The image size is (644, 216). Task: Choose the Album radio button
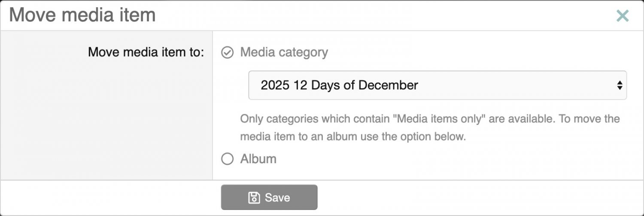[227, 159]
